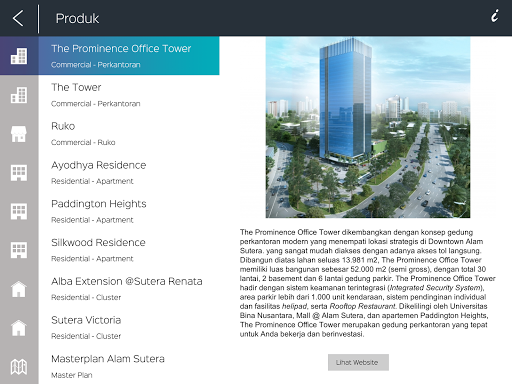Open the info icon in header
Screen dimensions: 512x384
coord(495,16)
